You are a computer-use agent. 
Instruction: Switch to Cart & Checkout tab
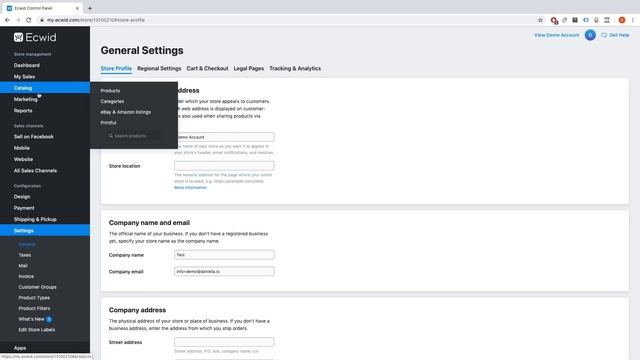click(x=207, y=69)
